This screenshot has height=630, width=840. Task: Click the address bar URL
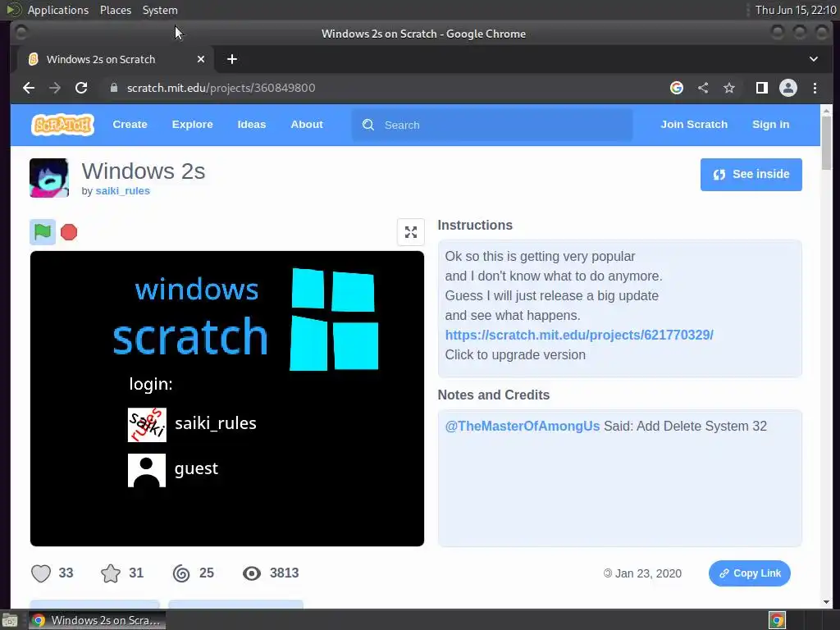[x=221, y=88]
